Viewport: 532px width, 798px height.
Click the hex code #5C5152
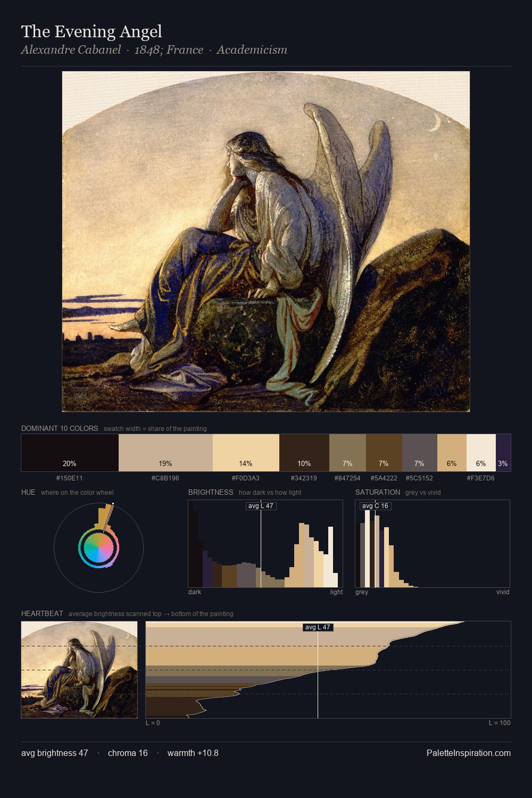(419, 478)
